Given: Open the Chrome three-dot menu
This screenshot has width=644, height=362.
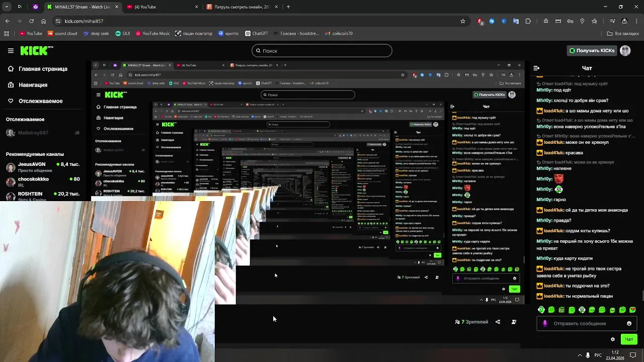Looking at the screenshot, I should click(x=636, y=21).
